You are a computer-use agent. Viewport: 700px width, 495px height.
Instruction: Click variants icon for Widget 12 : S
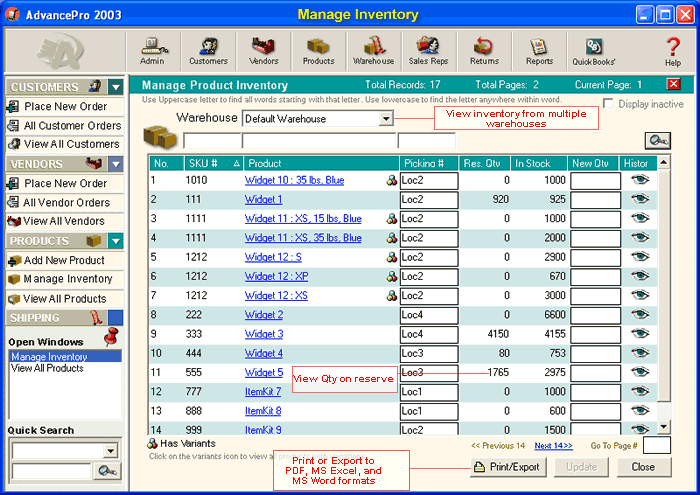click(392, 257)
